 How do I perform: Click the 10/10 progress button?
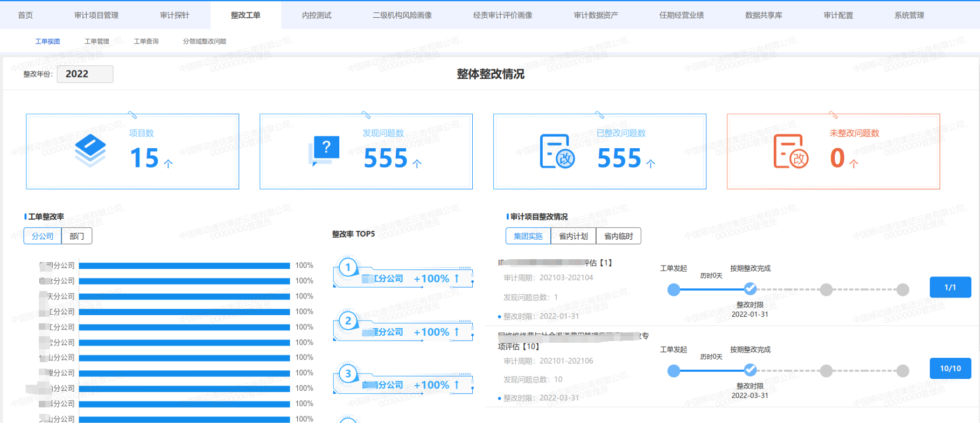[x=950, y=369]
